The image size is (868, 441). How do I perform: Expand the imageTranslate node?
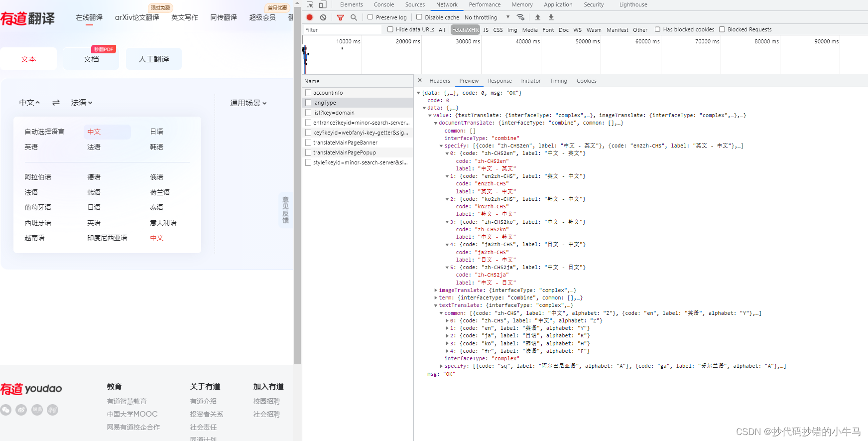(x=435, y=291)
